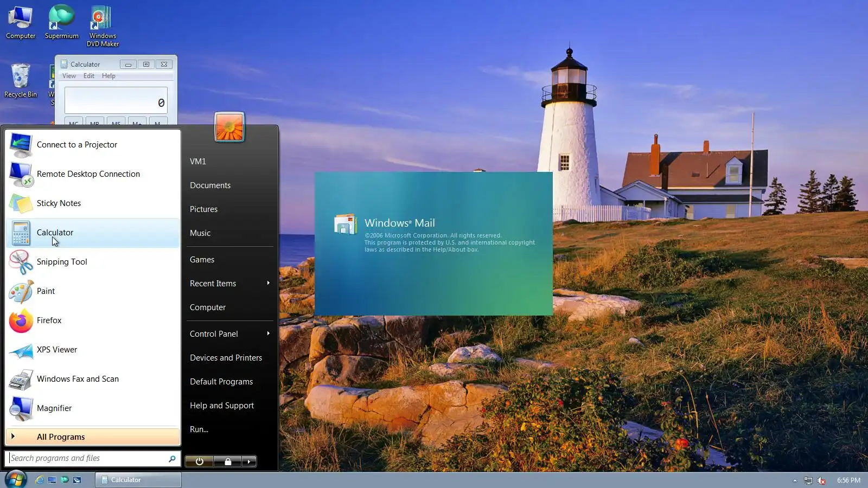This screenshot has height=488, width=868.
Task: Select the Recycle Bin desktop icon
Action: coord(21,81)
